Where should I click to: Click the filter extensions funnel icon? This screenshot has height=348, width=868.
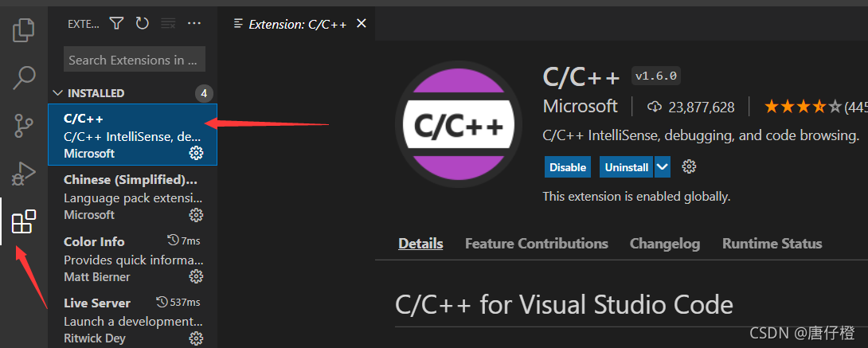click(116, 24)
